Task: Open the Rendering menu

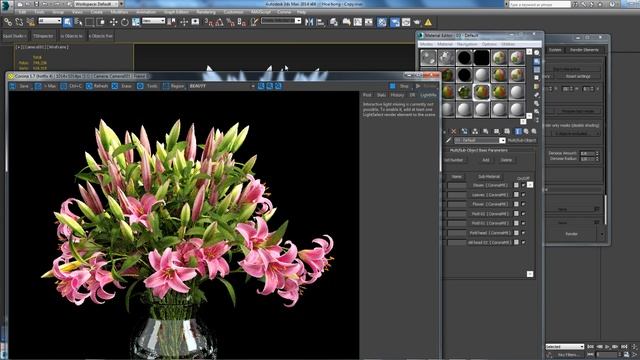Action: pyautogui.click(x=206, y=12)
